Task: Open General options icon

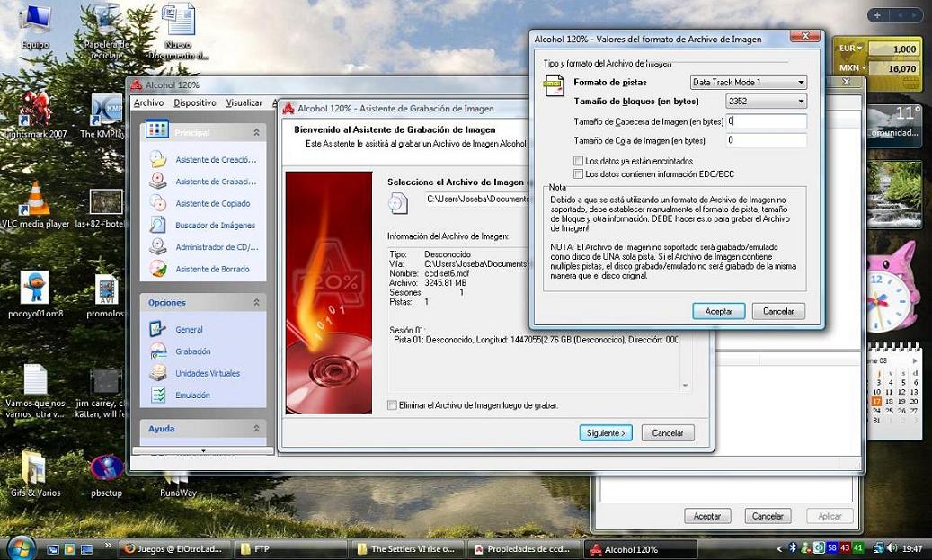Action: point(158,329)
